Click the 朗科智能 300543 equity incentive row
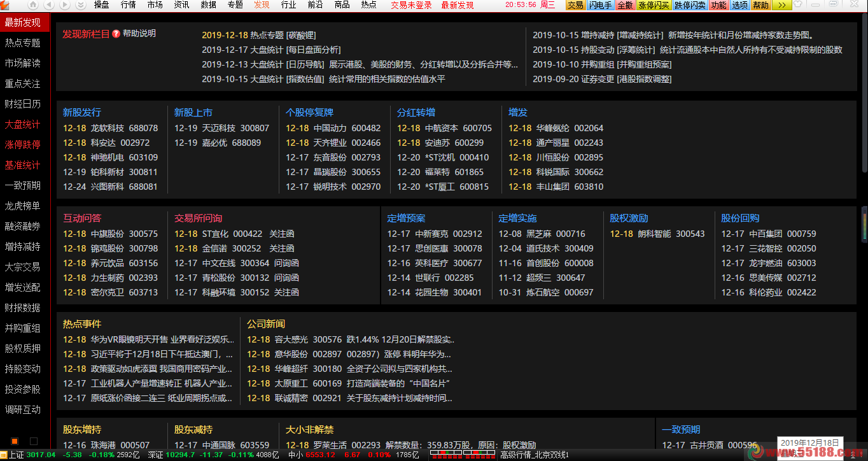Screen dimensions: 868x461 pyautogui.click(x=657, y=234)
